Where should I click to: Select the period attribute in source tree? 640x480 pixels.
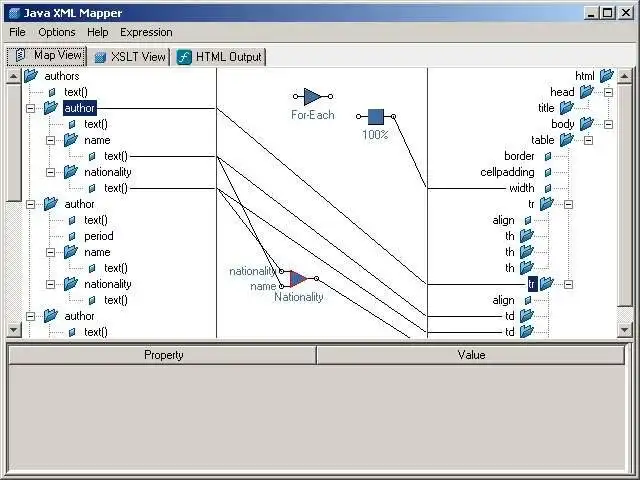[99, 236]
